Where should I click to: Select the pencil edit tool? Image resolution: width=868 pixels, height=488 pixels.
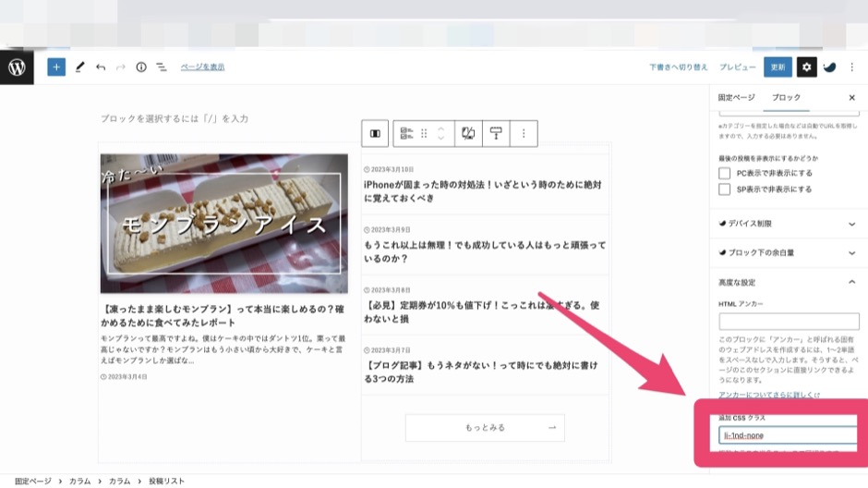79,67
